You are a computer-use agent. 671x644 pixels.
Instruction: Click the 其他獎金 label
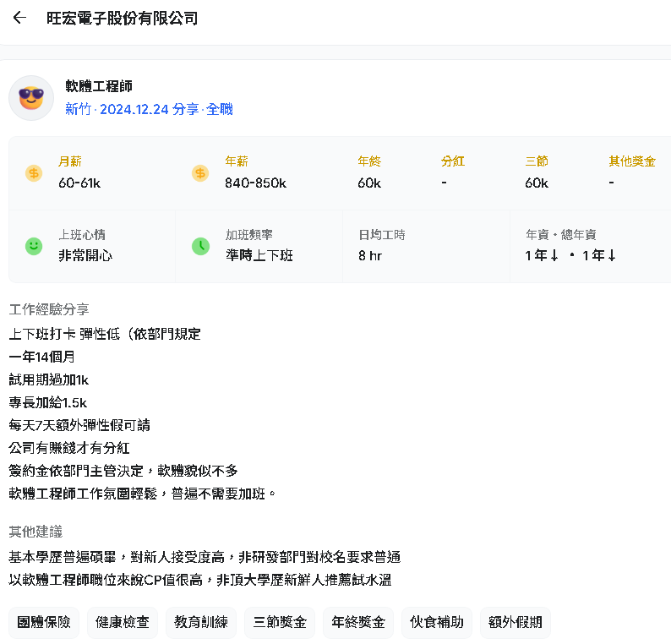pyautogui.click(x=632, y=161)
